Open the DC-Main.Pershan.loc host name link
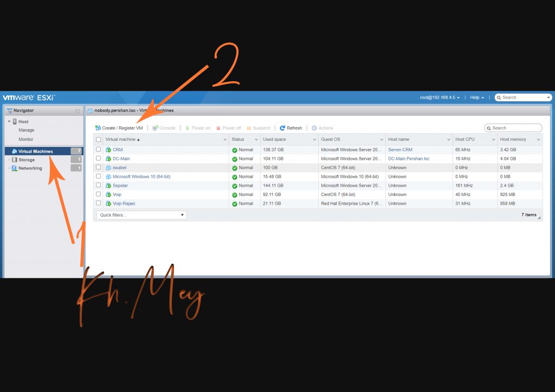 pyautogui.click(x=409, y=159)
